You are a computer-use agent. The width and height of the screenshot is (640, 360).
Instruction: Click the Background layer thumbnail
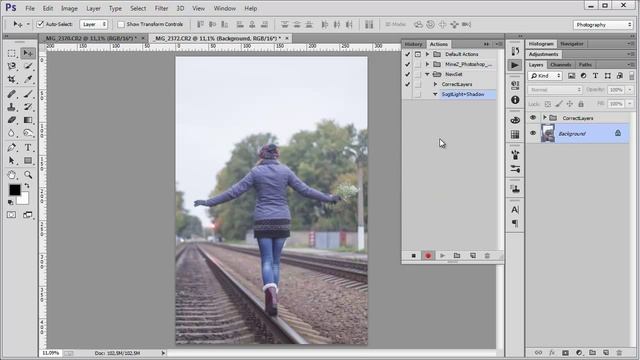pyautogui.click(x=548, y=133)
